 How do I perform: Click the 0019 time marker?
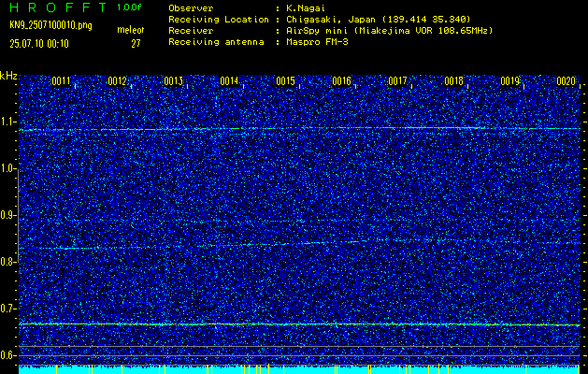[510, 81]
